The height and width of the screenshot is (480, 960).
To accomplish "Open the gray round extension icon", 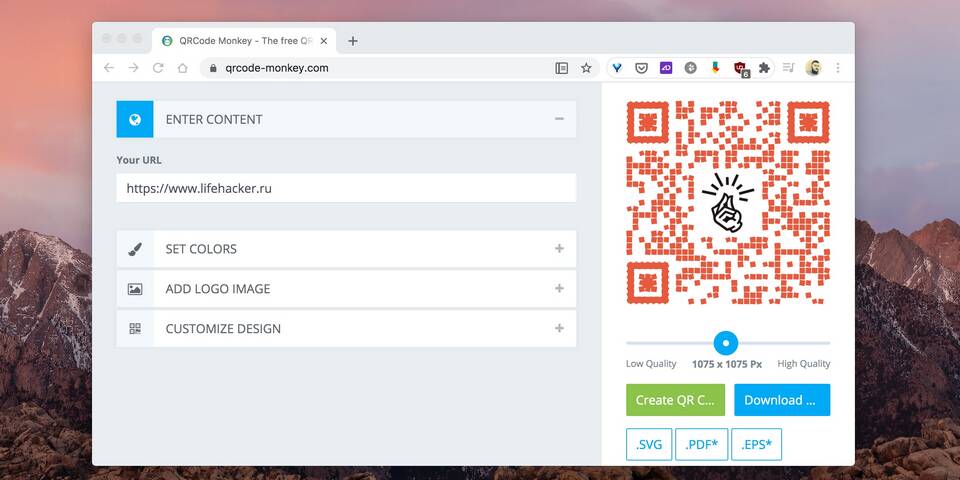I will tap(691, 68).
